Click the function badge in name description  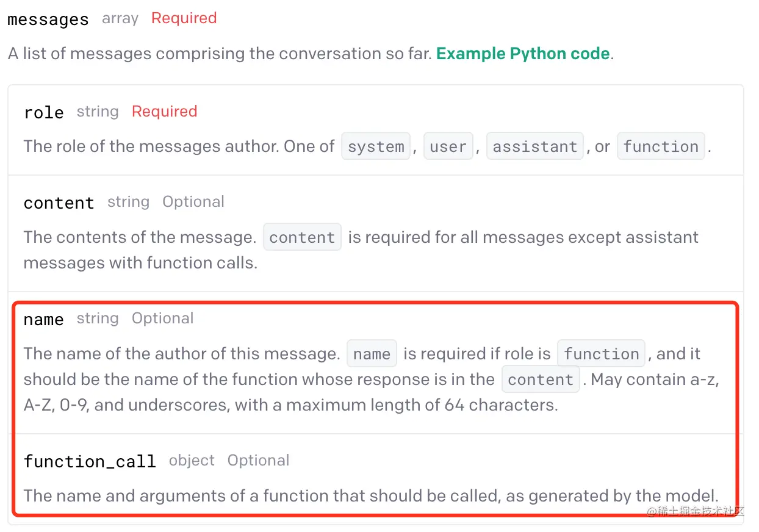point(601,354)
